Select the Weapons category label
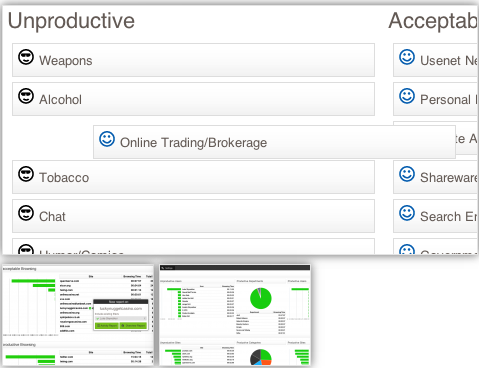 [x=66, y=61]
